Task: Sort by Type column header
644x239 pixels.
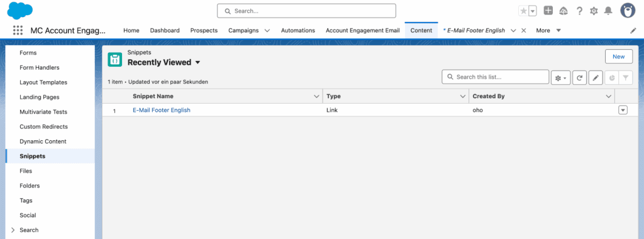Action: [333, 96]
